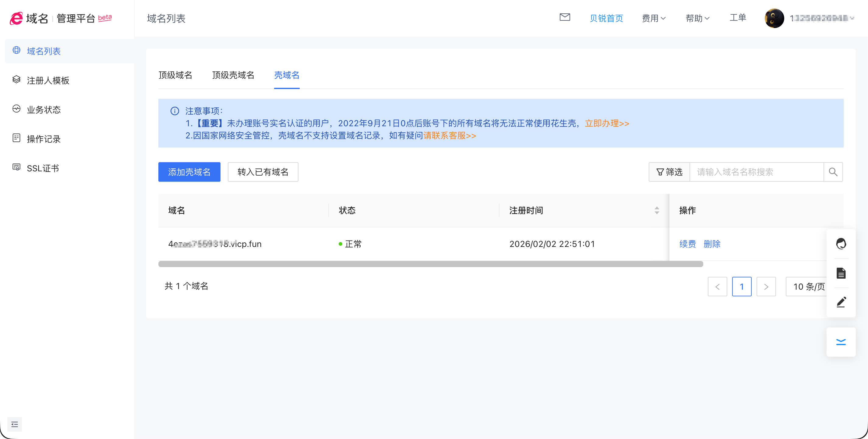Viewport: 868px width, 439px height.
Task: Switch to the 顶级壳域名 tab
Action: [x=233, y=75]
